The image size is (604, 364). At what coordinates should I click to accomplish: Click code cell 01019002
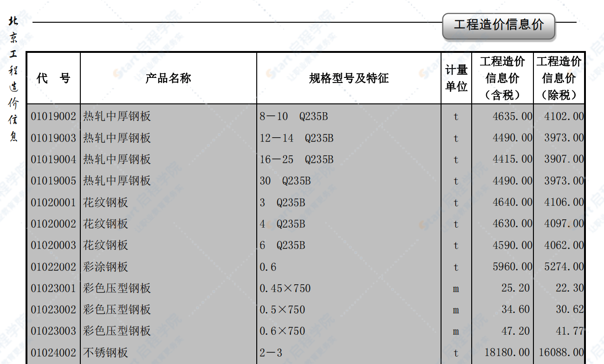click(53, 116)
